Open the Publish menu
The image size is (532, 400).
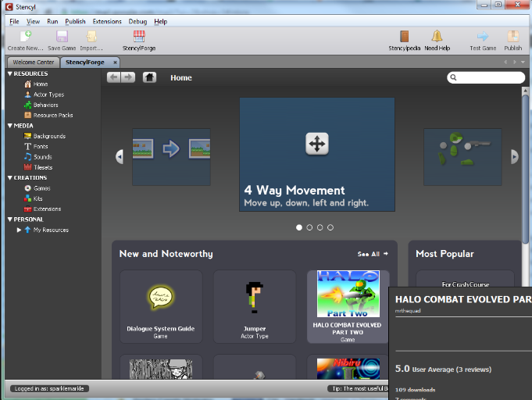pos(75,21)
